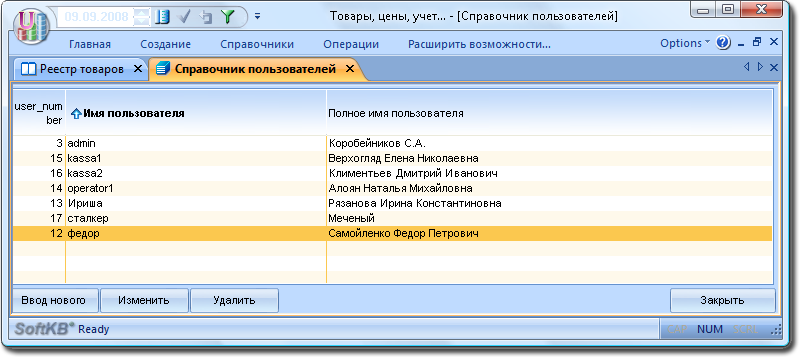800x360 pixels.
Task: Select the kassa1 user row
Action: [x=392, y=159]
